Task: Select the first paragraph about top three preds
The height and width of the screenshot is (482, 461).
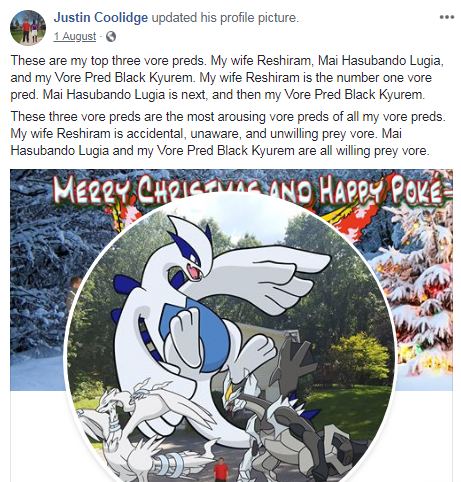Action: (x=228, y=78)
